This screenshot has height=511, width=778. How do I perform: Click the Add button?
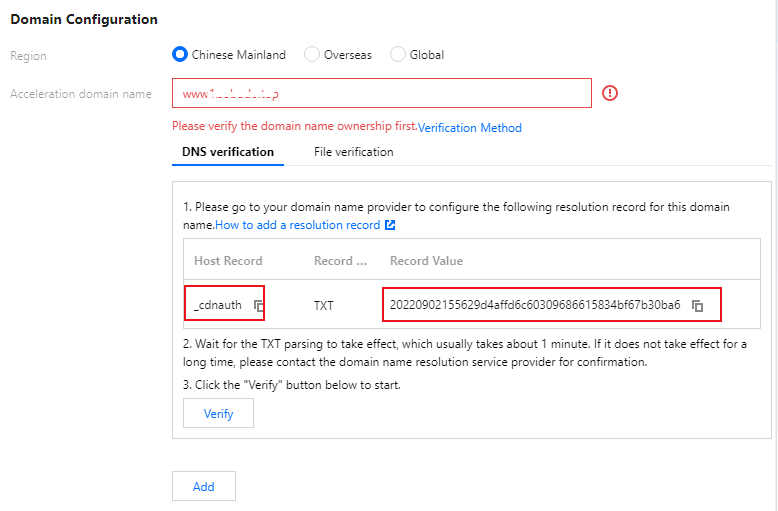click(204, 487)
